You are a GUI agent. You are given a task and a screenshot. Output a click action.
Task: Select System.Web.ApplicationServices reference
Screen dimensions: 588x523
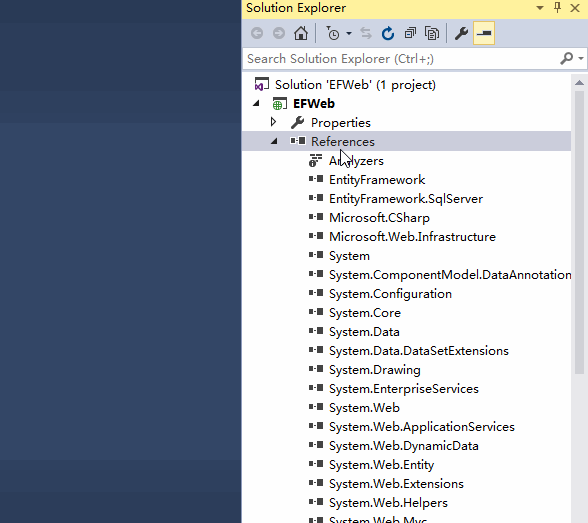(422, 427)
